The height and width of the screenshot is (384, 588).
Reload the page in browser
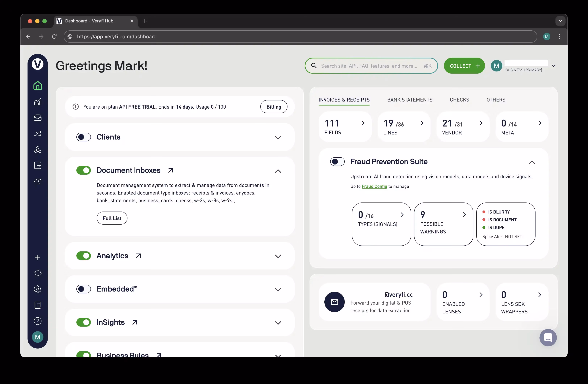tap(54, 37)
